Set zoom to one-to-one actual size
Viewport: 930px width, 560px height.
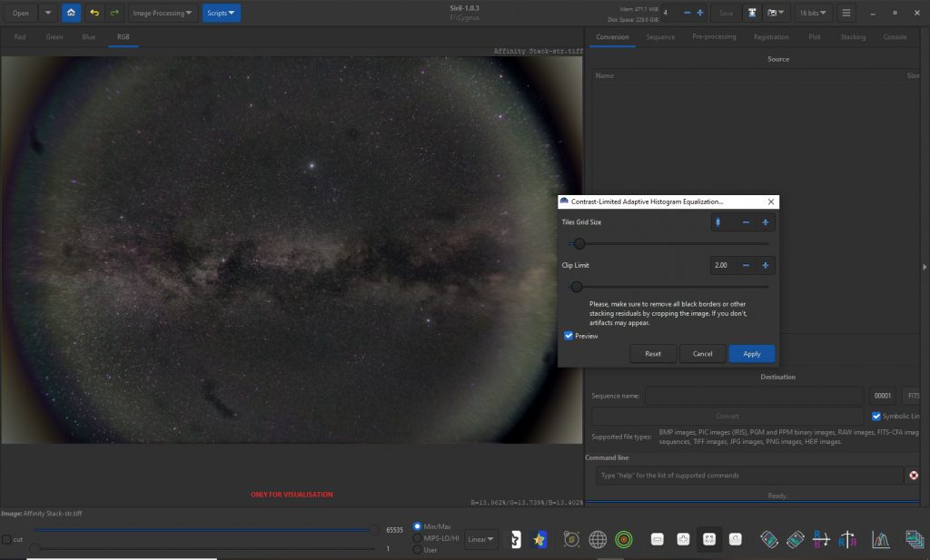(736, 539)
